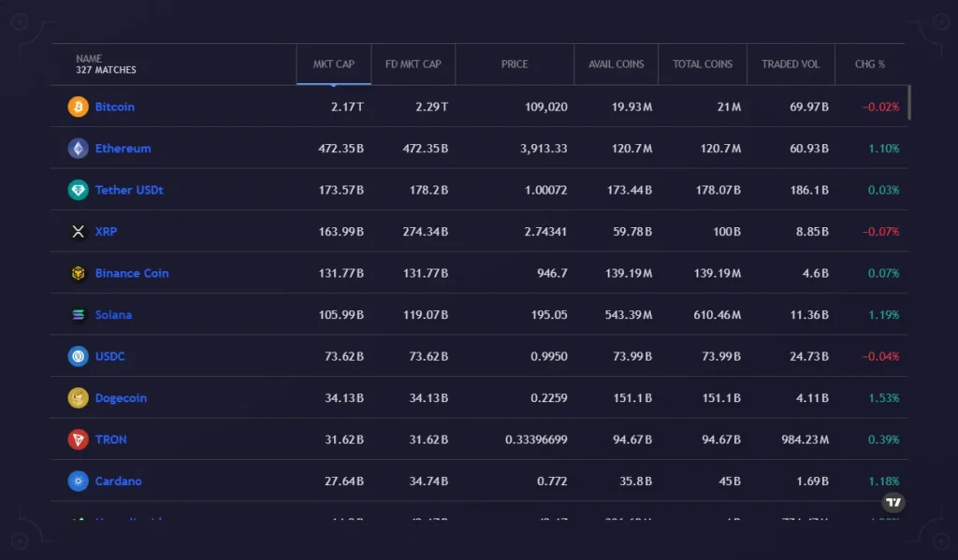Open the USDC coin link

(x=109, y=356)
